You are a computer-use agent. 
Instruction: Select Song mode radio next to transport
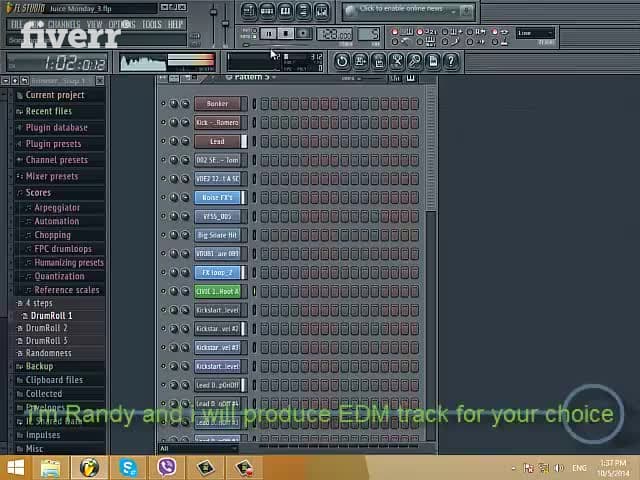click(x=254, y=37)
